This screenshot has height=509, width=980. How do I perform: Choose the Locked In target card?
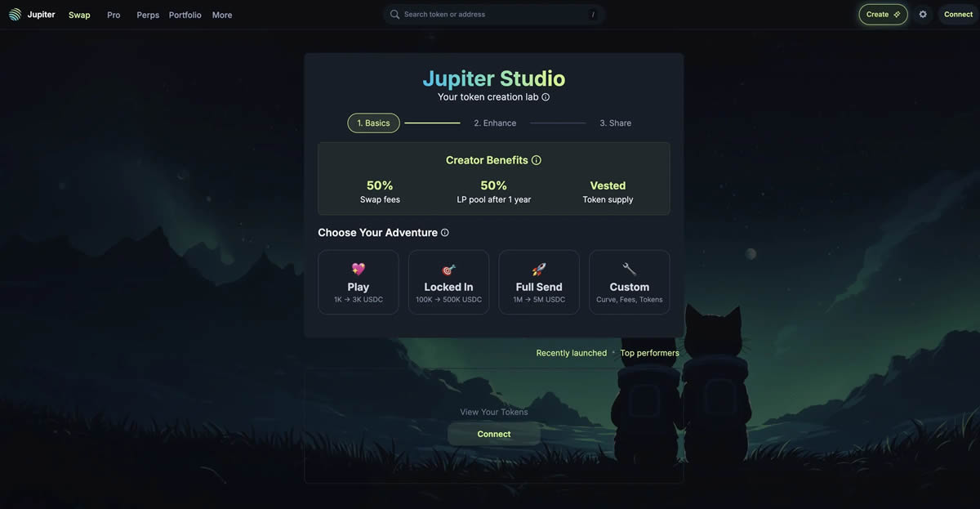point(448,282)
